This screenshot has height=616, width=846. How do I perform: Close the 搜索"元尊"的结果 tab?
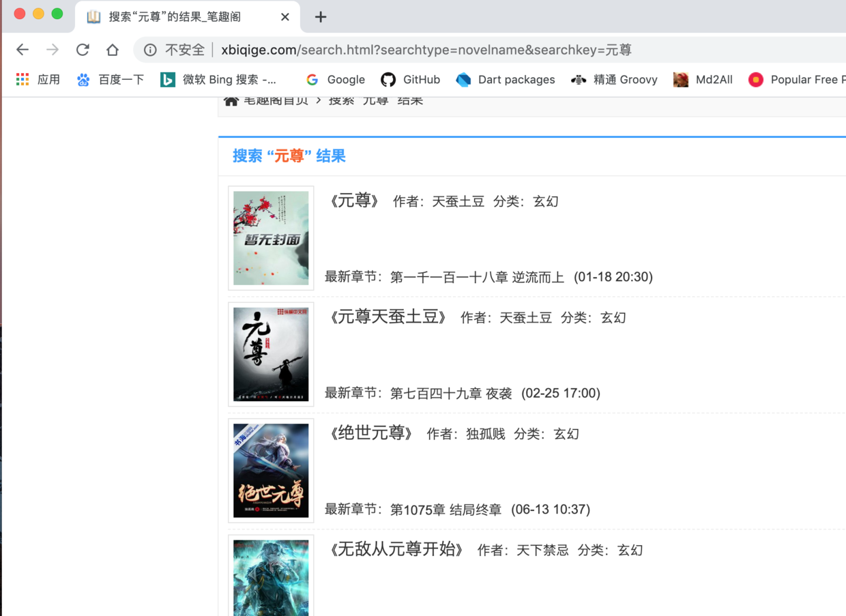tap(285, 17)
